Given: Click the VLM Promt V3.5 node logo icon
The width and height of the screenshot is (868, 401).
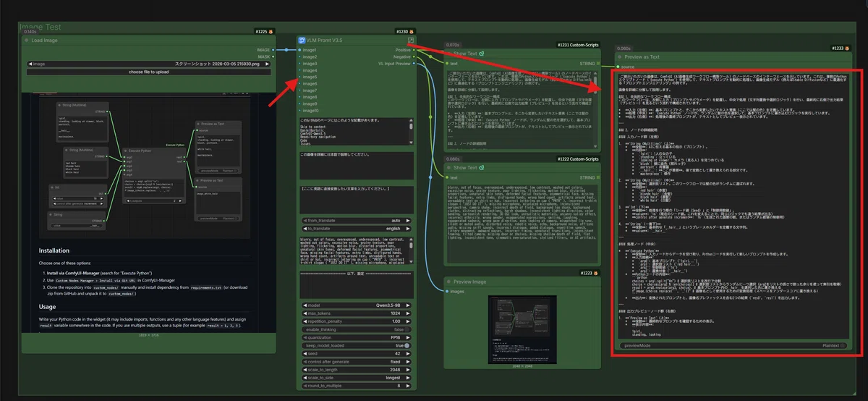Looking at the screenshot, I should (x=302, y=40).
